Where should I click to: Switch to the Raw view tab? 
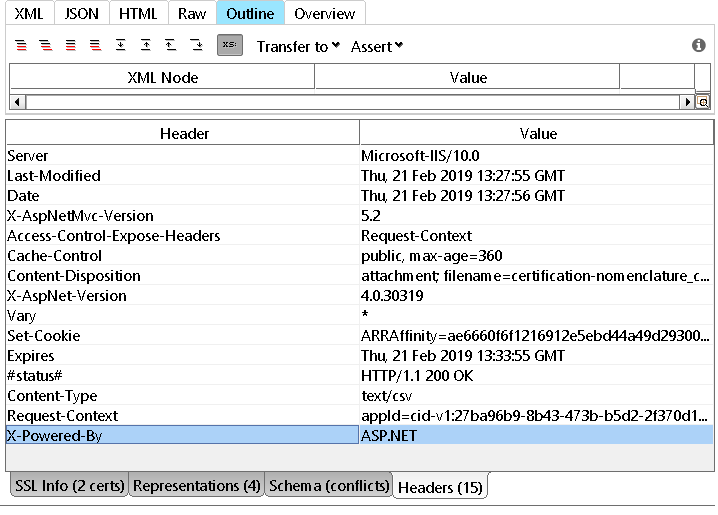point(192,13)
